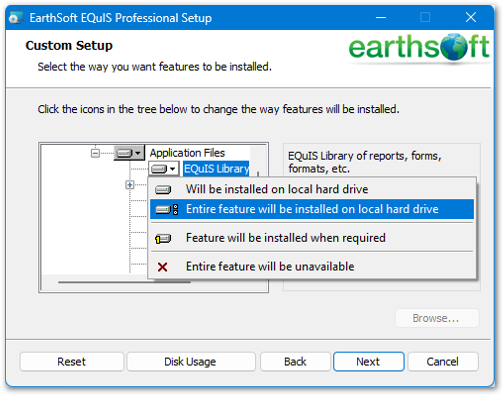Screen dimensions: 504x396
Task: Open Disk Usage
Action: click(191, 362)
